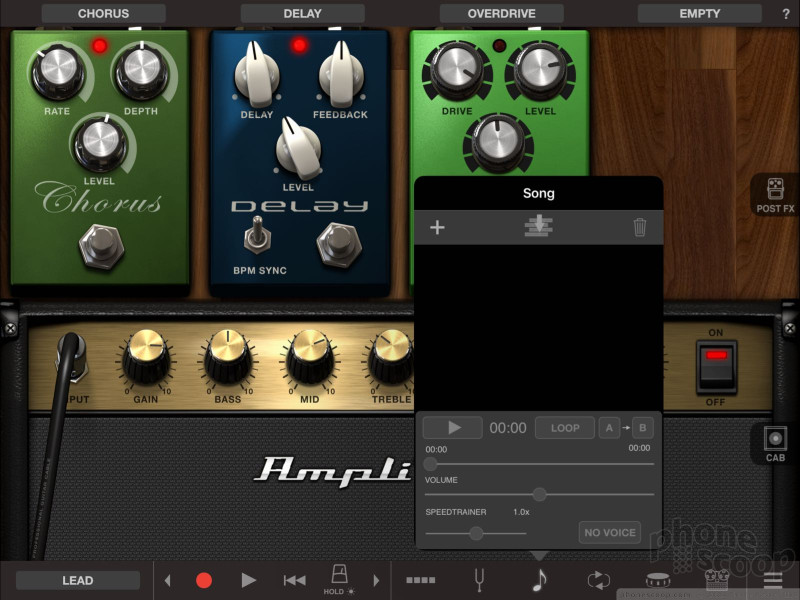Toggle the Delay pedal footswitch
This screenshot has height=600, width=800.
click(339, 245)
